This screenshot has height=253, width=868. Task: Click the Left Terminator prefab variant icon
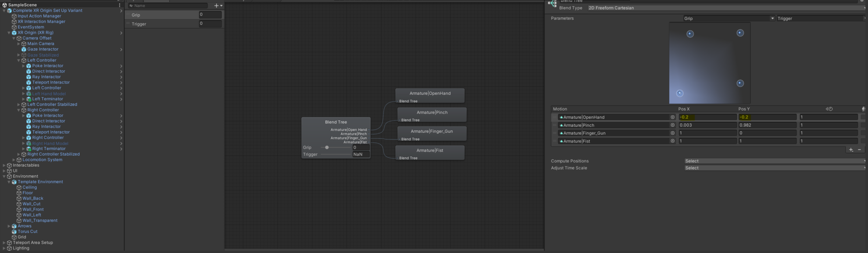pos(29,99)
